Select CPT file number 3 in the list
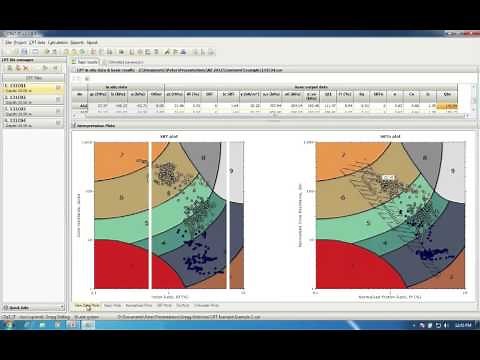The width and height of the screenshot is (480, 360). [x=33, y=111]
